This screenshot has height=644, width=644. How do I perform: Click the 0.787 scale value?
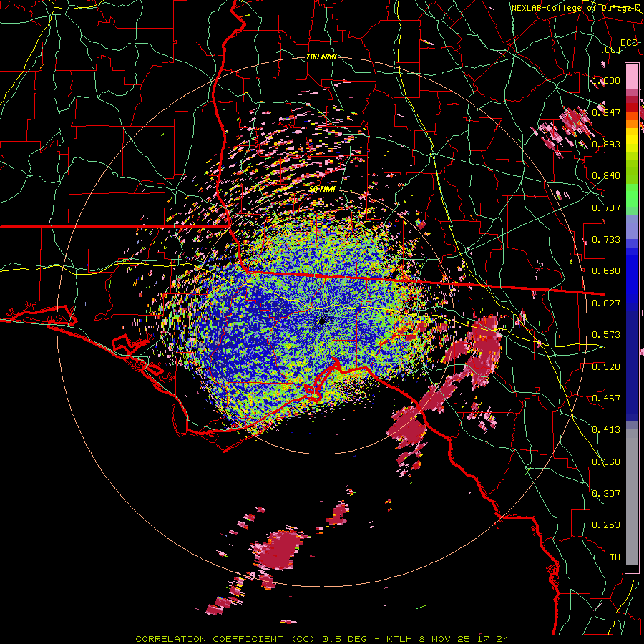click(606, 208)
